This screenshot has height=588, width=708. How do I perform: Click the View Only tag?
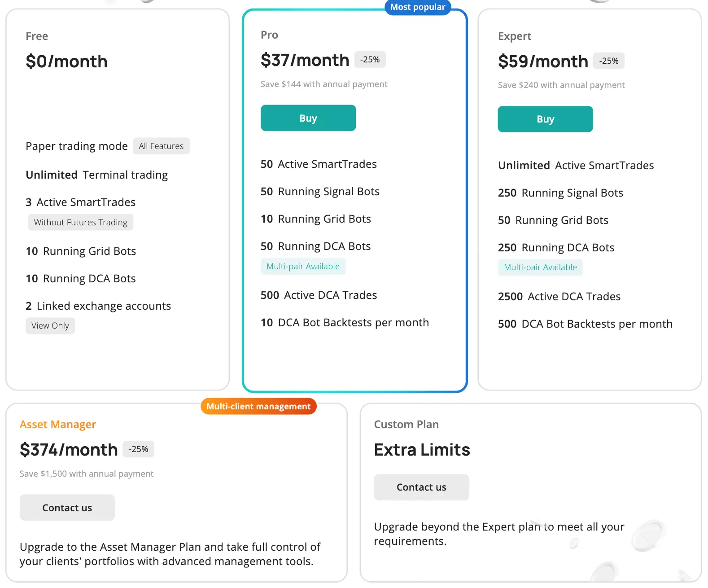[50, 325]
